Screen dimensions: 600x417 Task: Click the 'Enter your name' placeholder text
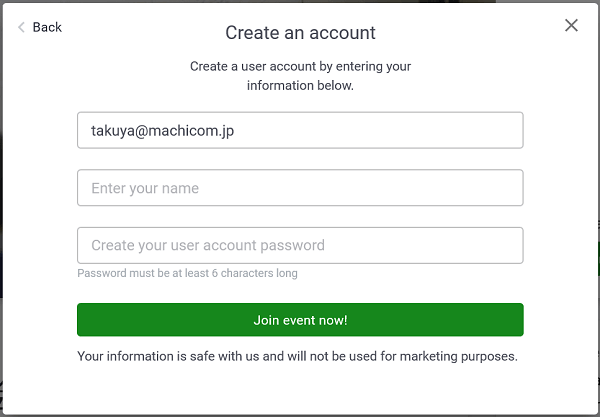[x=145, y=188]
